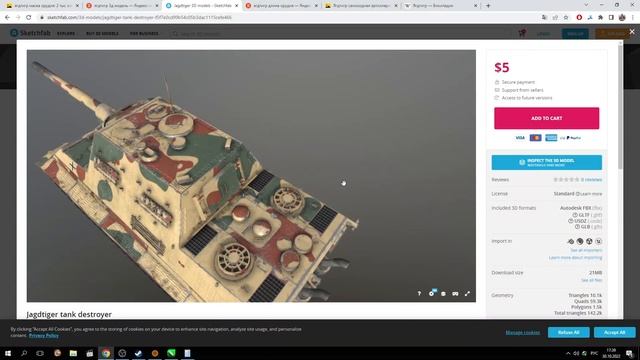Open Task View on the taskbar
The image size is (640, 360).
tap(40, 353)
